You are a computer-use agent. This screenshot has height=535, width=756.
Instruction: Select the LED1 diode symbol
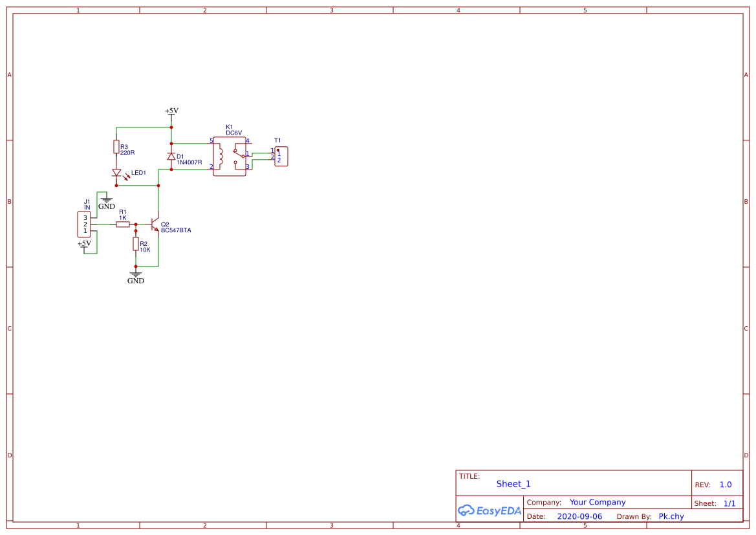click(x=118, y=173)
